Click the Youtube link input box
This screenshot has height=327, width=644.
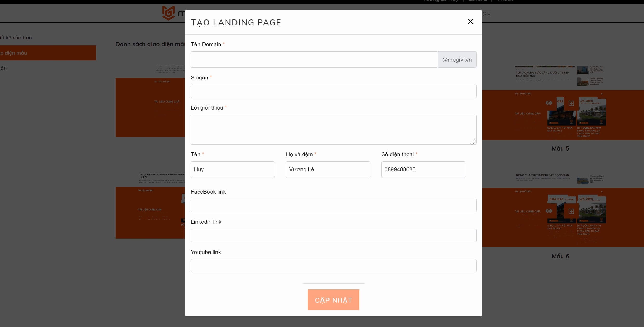(x=333, y=266)
